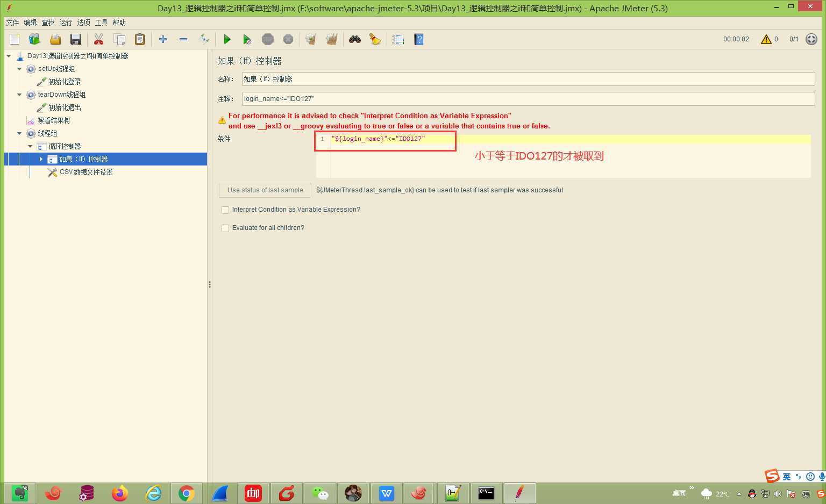Click the 注释 comment input field
Viewport: 826px width, 504px height.
coord(528,99)
